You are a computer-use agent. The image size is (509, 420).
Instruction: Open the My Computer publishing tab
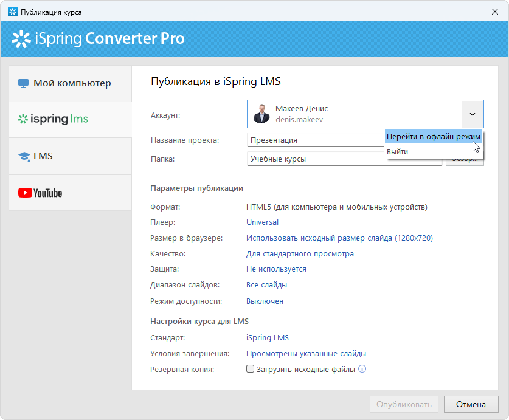point(70,83)
